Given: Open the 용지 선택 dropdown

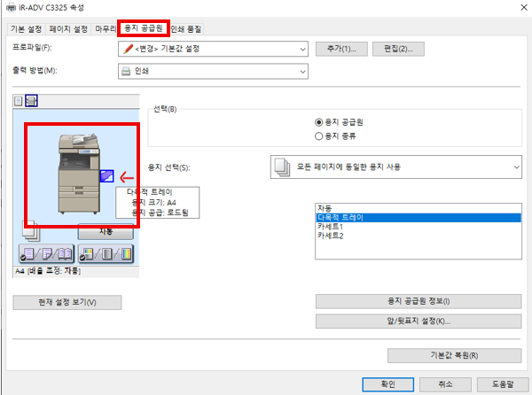Looking at the screenshot, I should point(395,166).
